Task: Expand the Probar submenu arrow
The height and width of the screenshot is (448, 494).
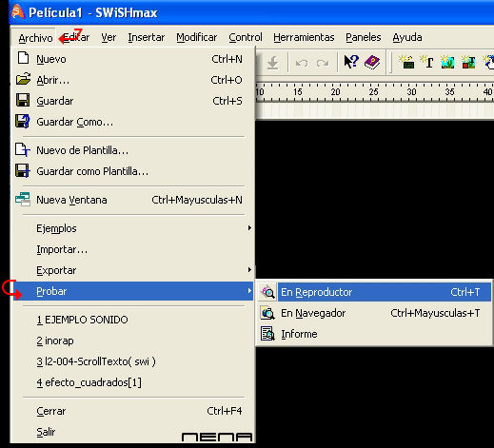Action: 249,291
